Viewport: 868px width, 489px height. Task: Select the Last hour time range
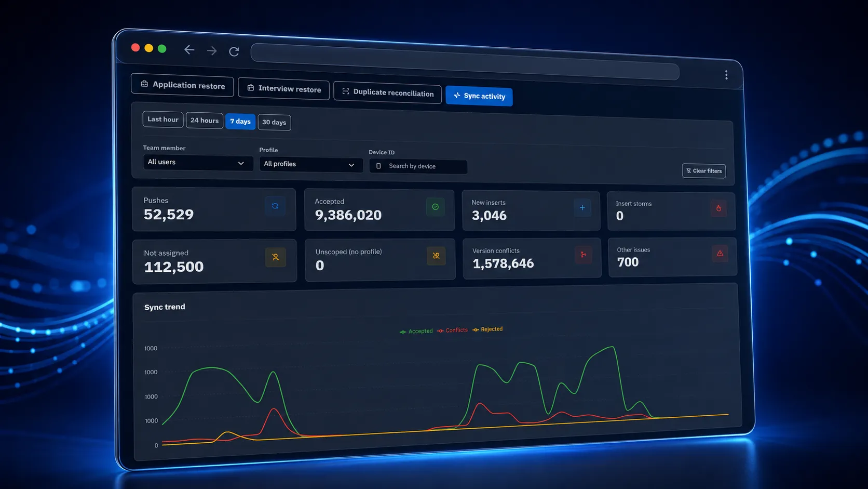tap(163, 120)
